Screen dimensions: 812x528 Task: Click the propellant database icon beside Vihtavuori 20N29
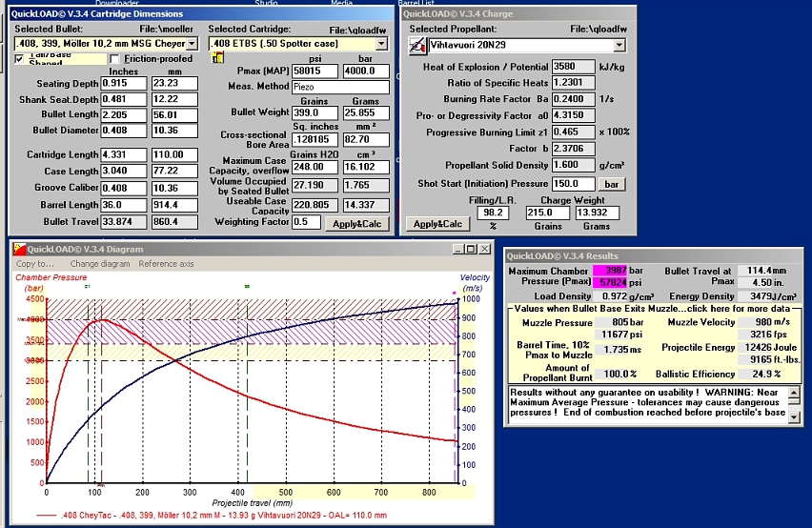417,46
